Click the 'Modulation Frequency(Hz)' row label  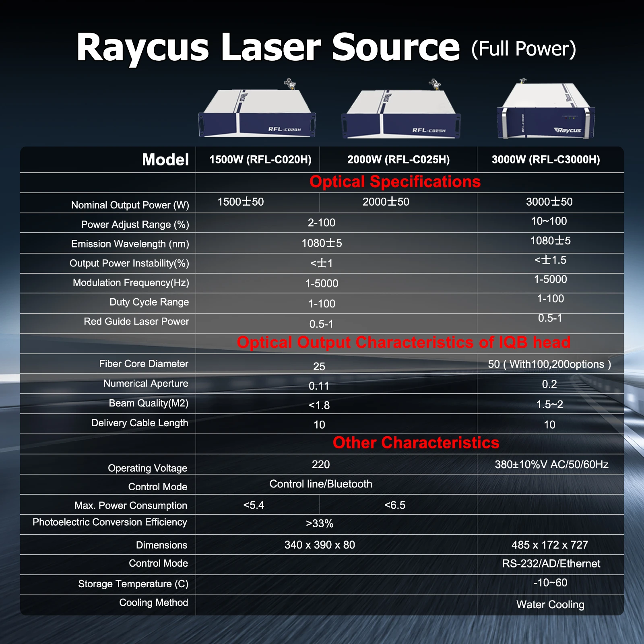[x=131, y=283]
